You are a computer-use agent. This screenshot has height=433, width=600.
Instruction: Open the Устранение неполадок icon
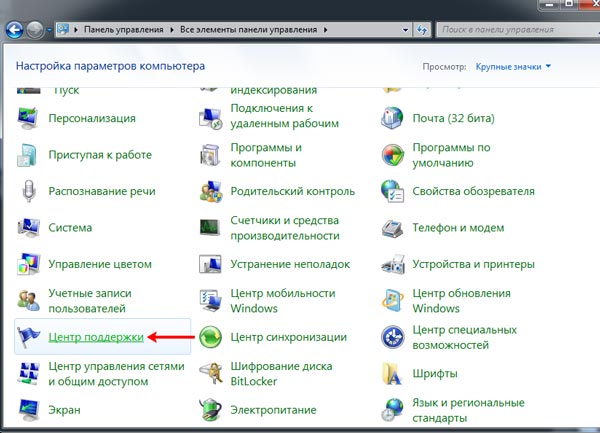pyautogui.click(x=210, y=264)
